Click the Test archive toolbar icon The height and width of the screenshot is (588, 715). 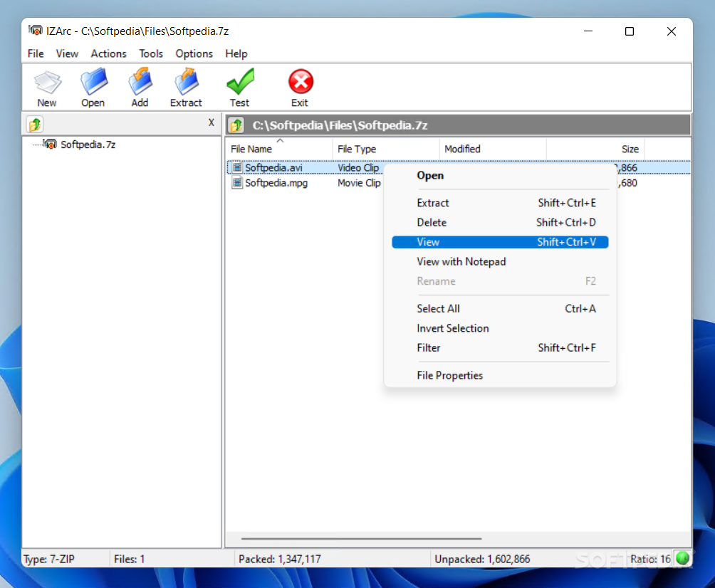click(240, 82)
